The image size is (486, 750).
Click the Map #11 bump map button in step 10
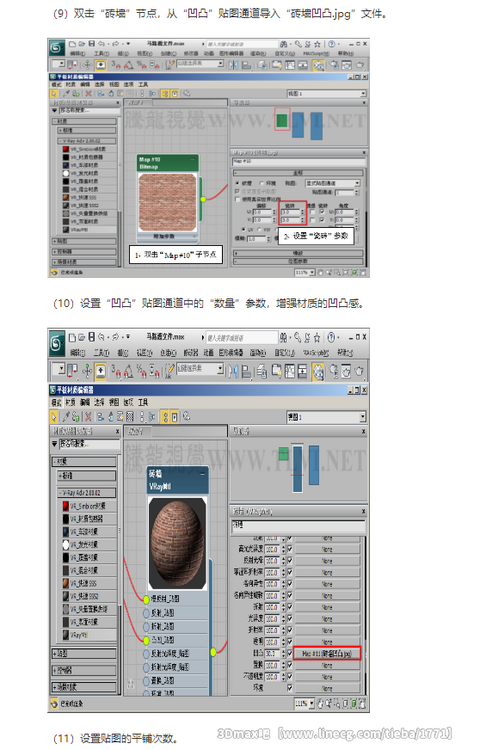(327, 653)
